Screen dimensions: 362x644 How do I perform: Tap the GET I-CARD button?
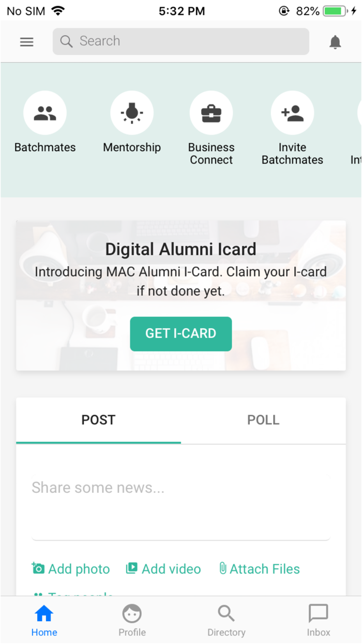pyautogui.click(x=180, y=334)
